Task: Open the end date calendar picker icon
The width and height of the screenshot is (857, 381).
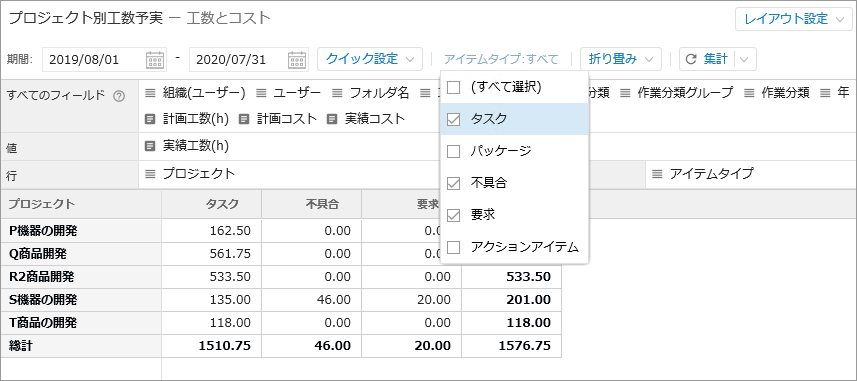Action: click(x=297, y=60)
